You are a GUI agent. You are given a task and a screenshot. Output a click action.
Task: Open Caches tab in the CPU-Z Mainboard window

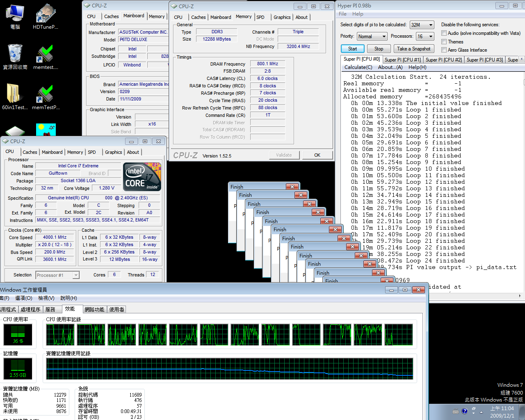tap(111, 16)
